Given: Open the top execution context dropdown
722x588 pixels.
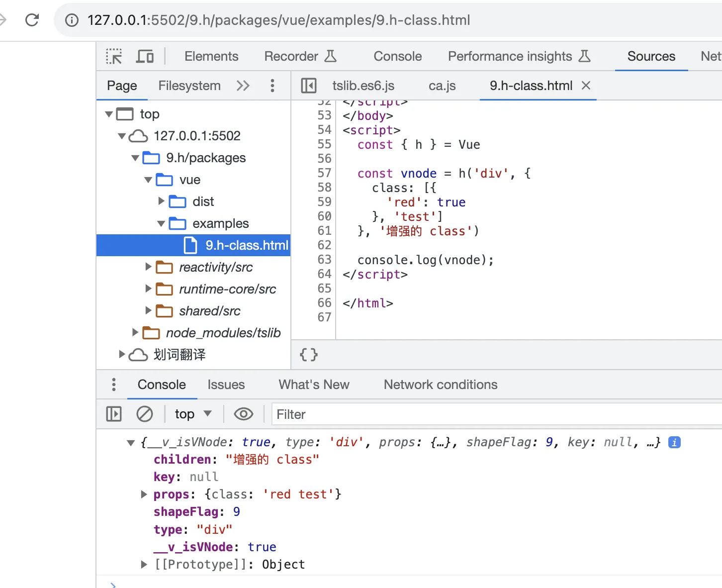Looking at the screenshot, I should pos(193,414).
